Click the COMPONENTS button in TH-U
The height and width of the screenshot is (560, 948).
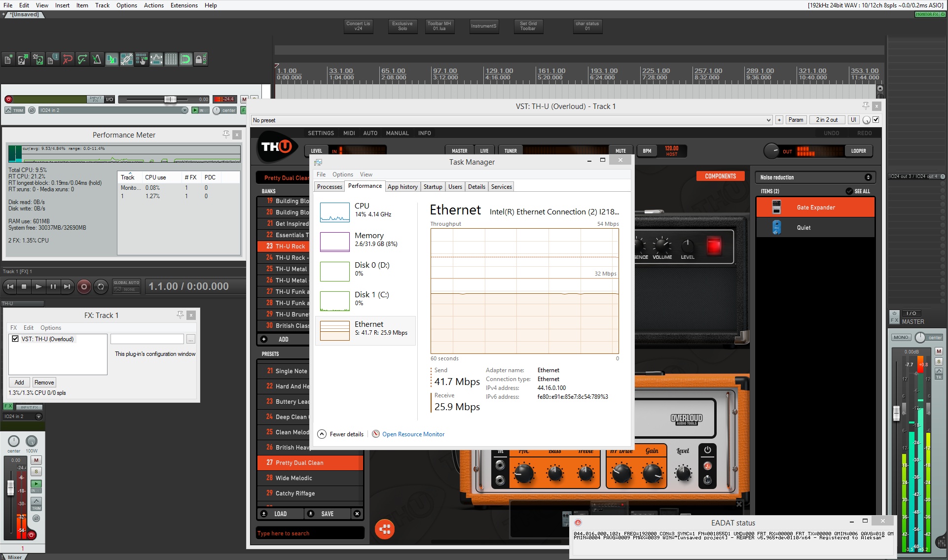click(720, 176)
